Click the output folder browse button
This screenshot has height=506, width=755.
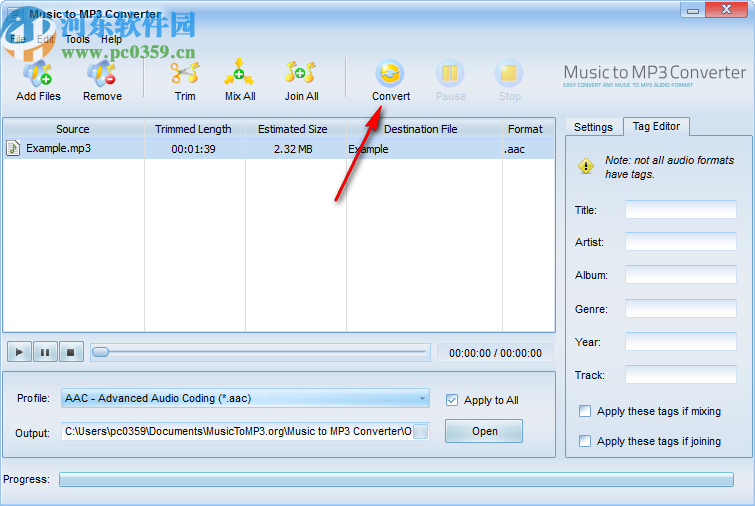[421, 431]
